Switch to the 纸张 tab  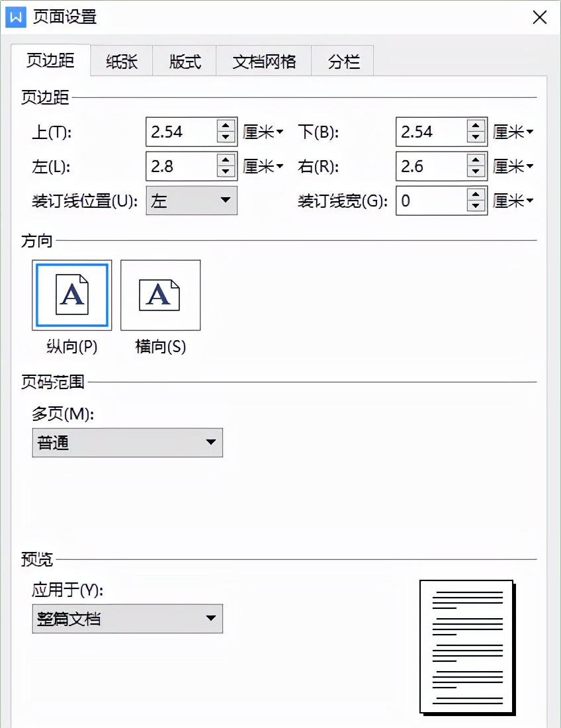[x=121, y=60]
